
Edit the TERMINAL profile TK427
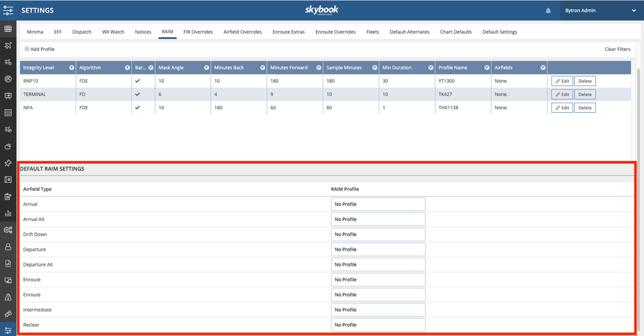pyautogui.click(x=562, y=94)
